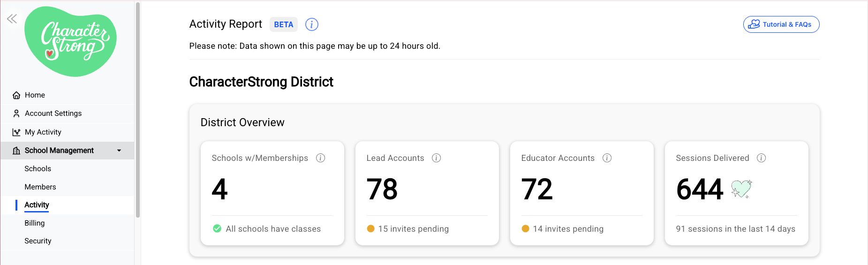Click the My Activity chart icon

tap(16, 132)
